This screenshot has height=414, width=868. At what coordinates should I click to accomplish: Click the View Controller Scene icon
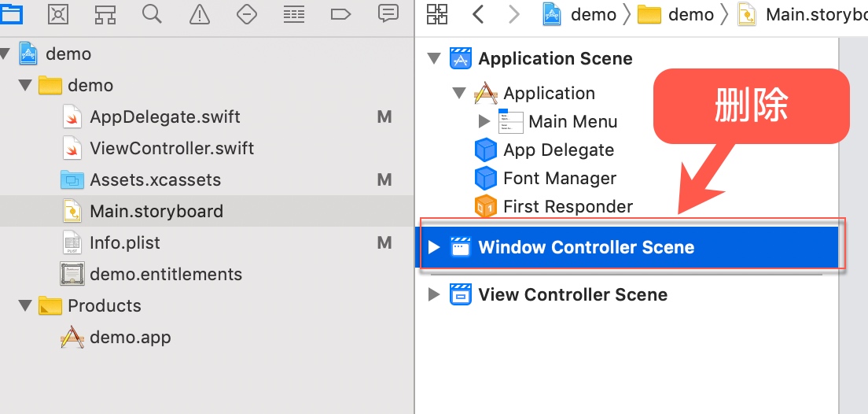pyautogui.click(x=460, y=294)
